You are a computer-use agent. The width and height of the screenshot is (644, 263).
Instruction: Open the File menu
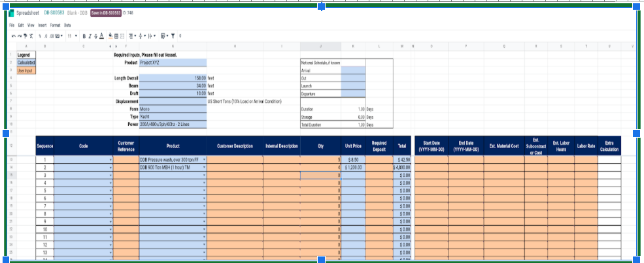12,25
